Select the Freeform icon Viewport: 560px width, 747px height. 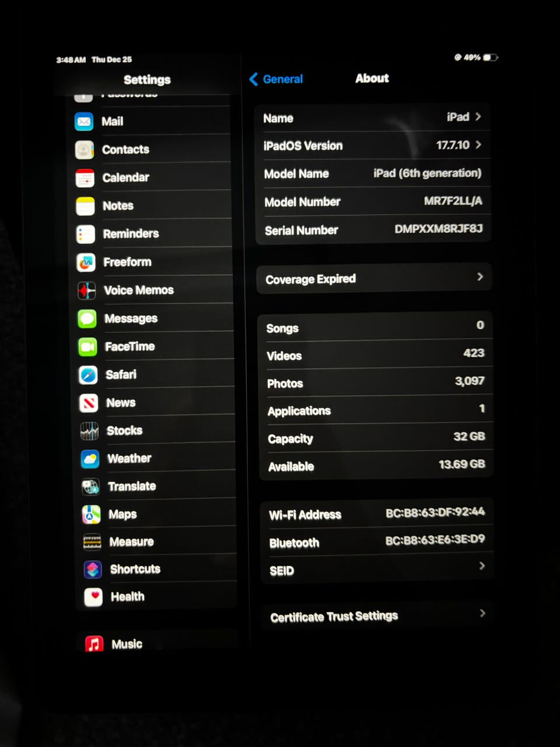pyautogui.click(x=86, y=263)
